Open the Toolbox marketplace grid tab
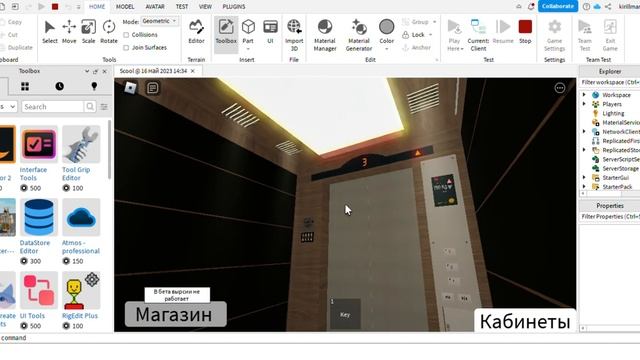 click(25, 86)
